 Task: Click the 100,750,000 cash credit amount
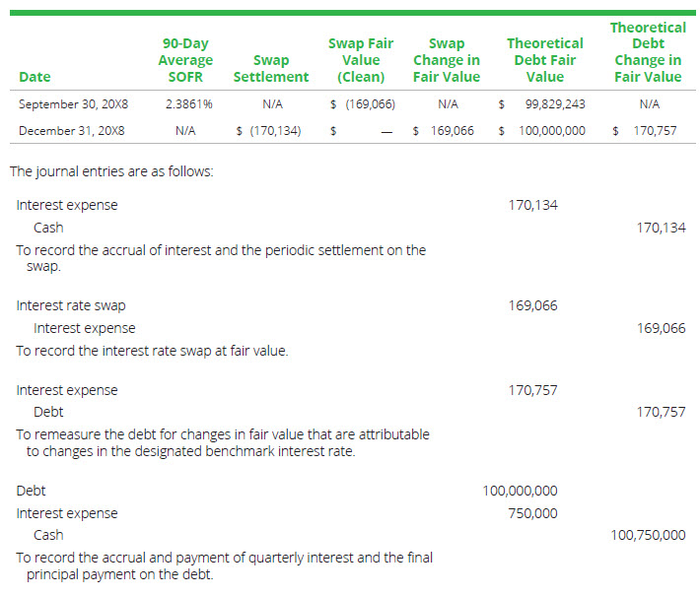coord(649,535)
